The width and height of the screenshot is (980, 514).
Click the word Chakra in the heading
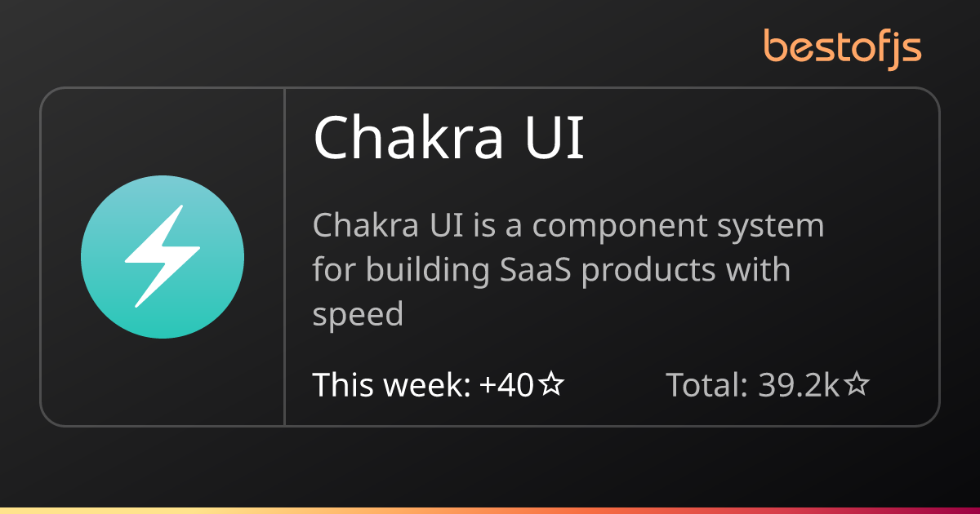[408, 138]
